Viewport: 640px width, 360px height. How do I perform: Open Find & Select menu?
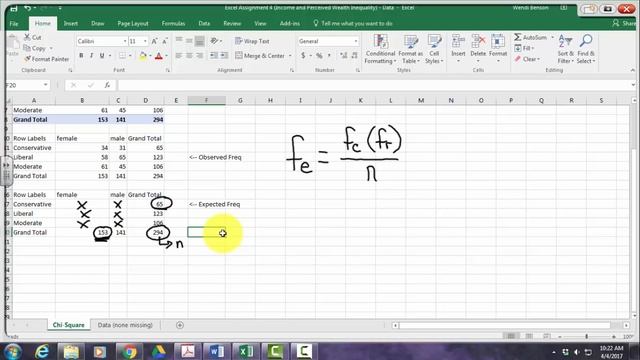click(x=586, y=49)
